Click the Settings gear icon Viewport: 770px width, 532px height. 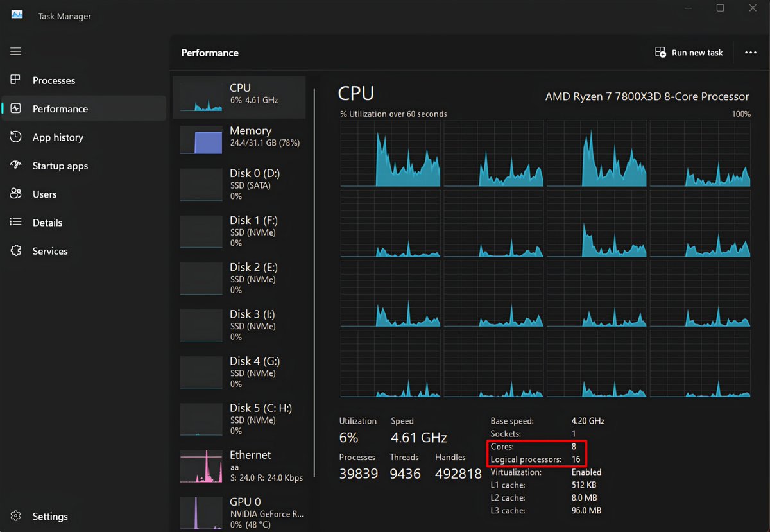[16, 516]
